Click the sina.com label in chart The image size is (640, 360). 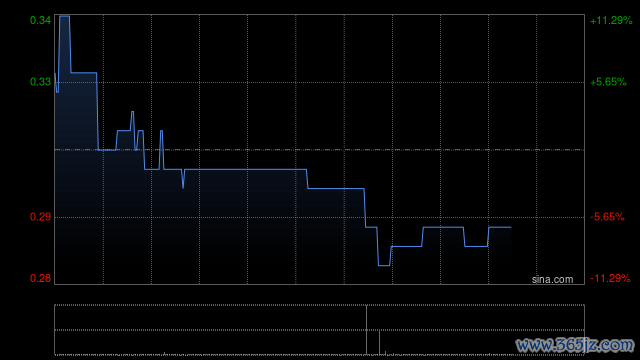pyautogui.click(x=552, y=280)
